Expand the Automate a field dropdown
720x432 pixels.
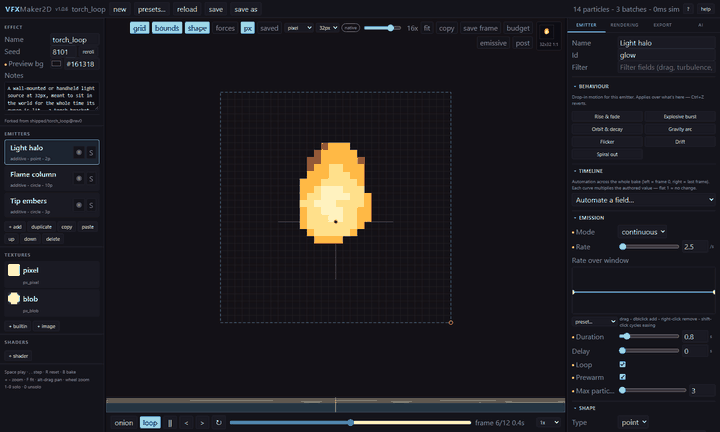point(643,200)
